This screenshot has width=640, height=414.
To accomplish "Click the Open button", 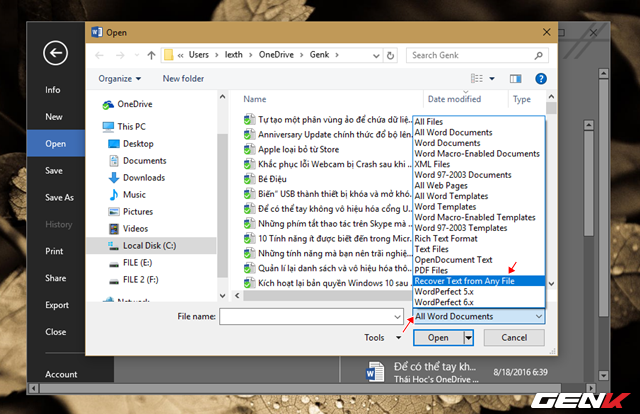I will pyautogui.click(x=438, y=338).
